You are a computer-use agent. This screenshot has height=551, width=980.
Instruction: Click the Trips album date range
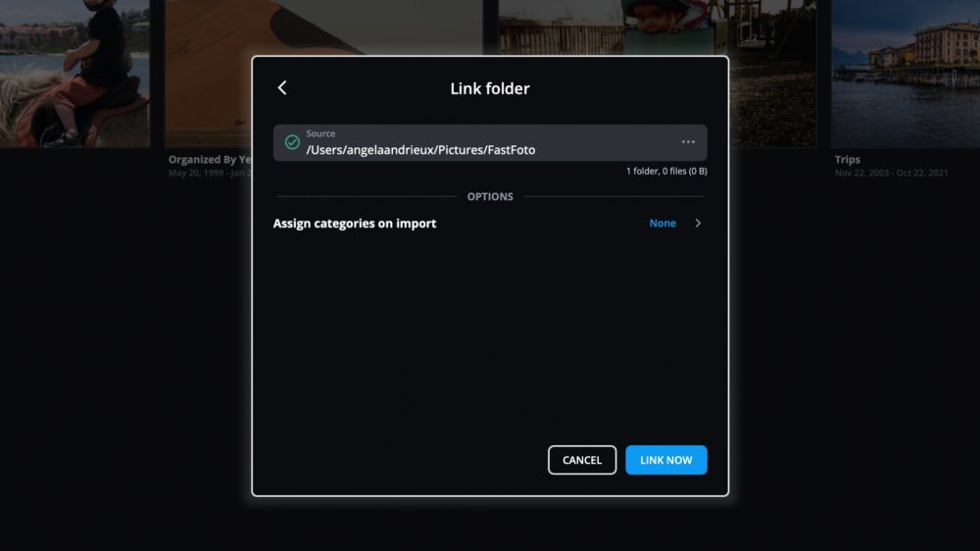[891, 173]
